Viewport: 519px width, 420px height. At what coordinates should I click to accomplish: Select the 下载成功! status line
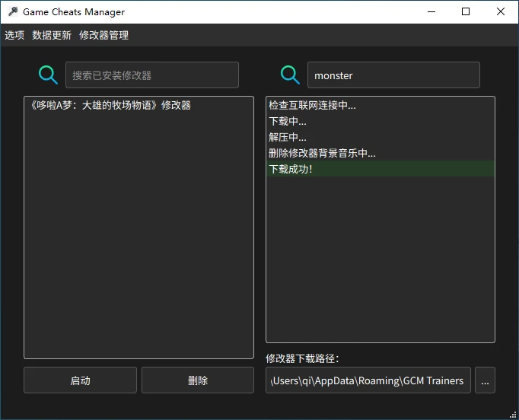pos(291,169)
